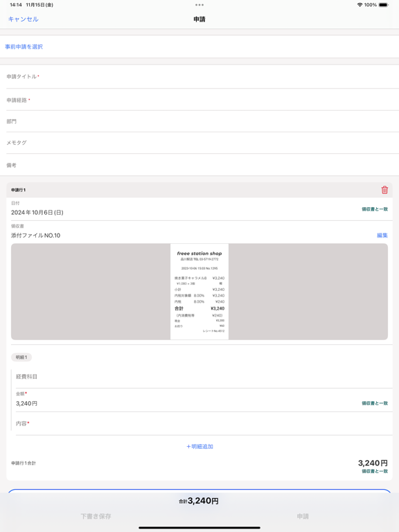
Task: Check the Wi-Fi status icon
Action: pyautogui.click(x=360, y=5)
